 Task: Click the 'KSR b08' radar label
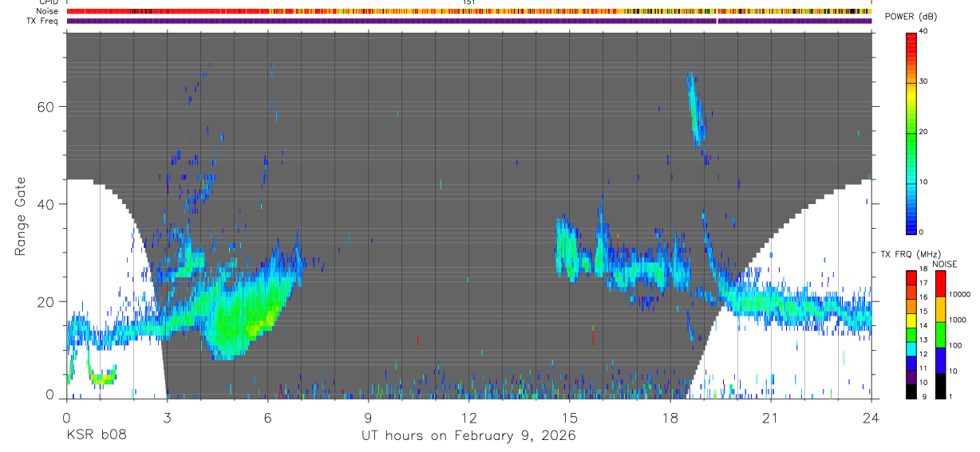tap(96, 435)
